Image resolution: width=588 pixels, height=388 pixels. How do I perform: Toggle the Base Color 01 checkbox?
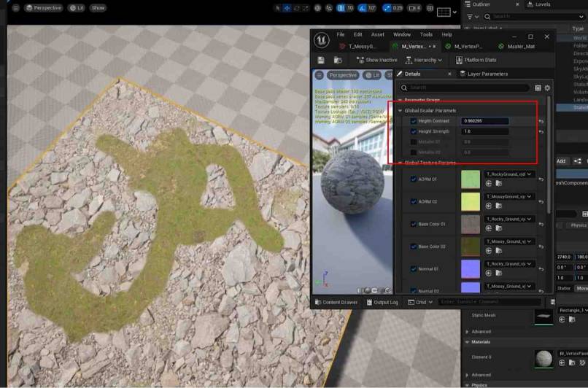click(x=413, y=224)
